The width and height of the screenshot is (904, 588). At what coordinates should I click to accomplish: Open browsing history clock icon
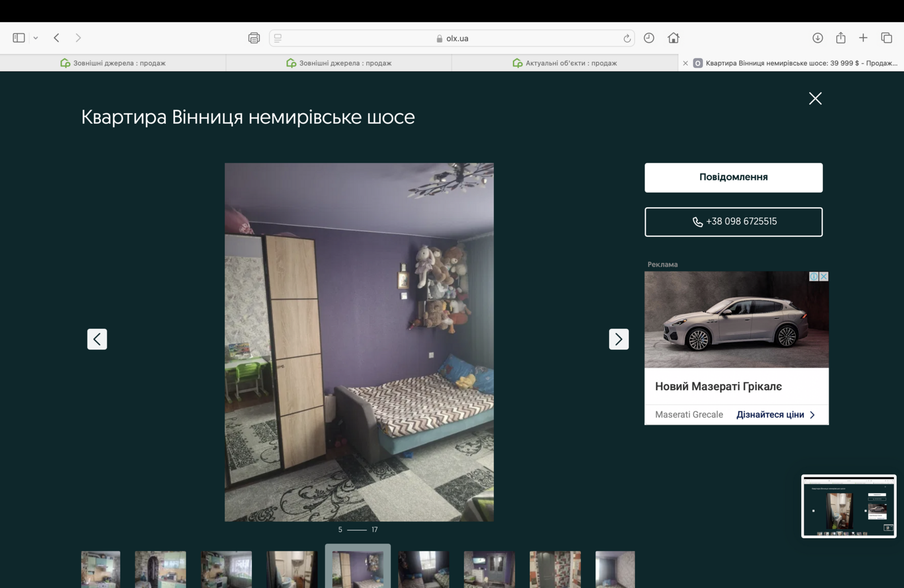649,38
